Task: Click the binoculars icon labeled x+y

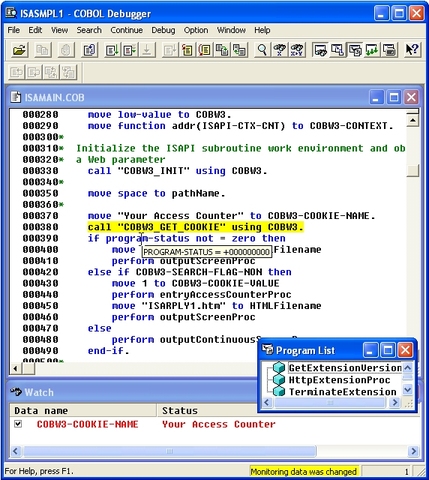Action: pos(297,50)
